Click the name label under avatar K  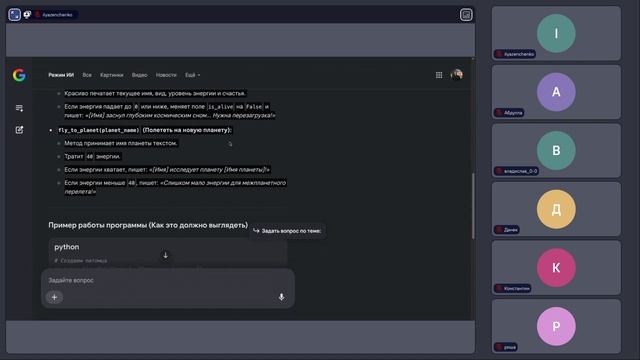(x=513, y=289)
